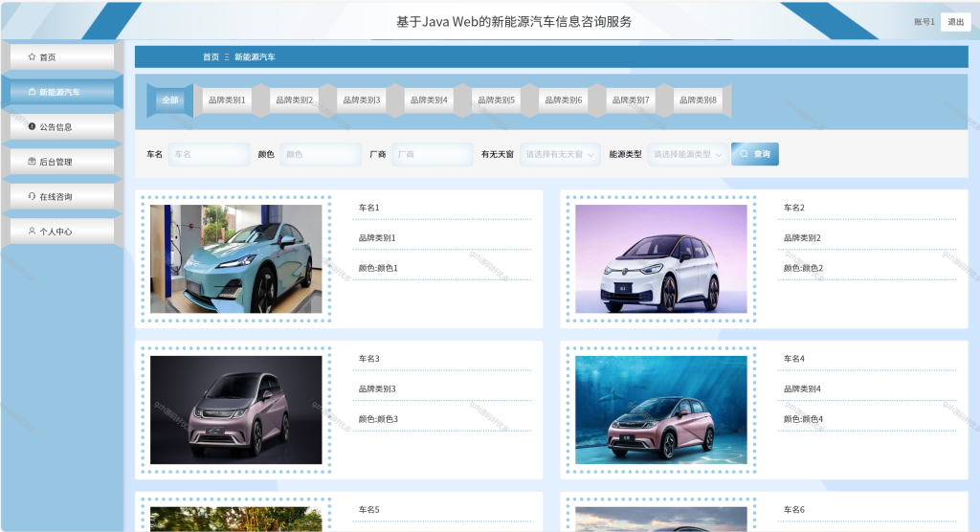
Task: Filter by 品牌类别3 tab
Action: [x=361, y=100]
